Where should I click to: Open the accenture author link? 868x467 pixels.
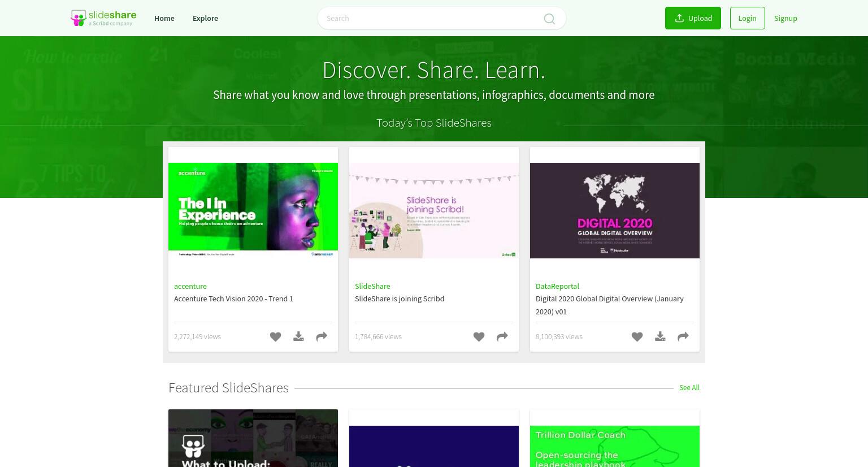[x=190, y=286]
